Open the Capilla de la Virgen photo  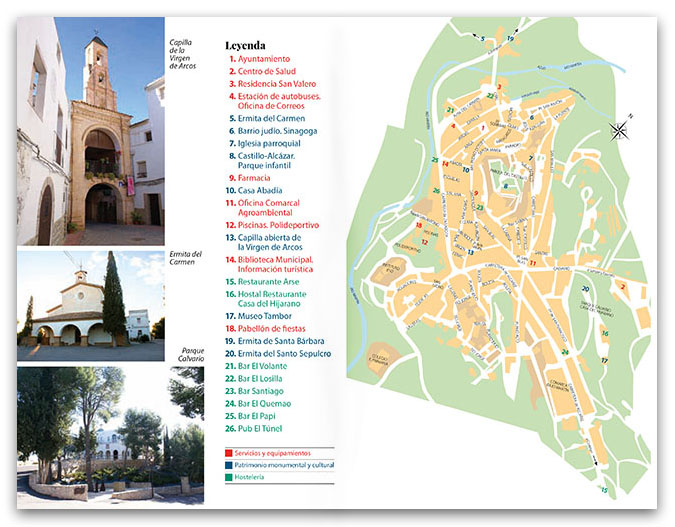pos(90,130)
